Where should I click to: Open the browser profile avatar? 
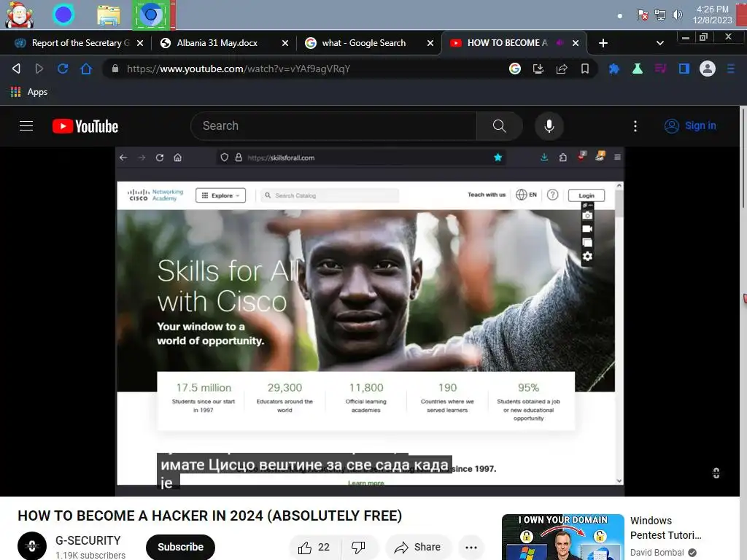tap(708, 69)
